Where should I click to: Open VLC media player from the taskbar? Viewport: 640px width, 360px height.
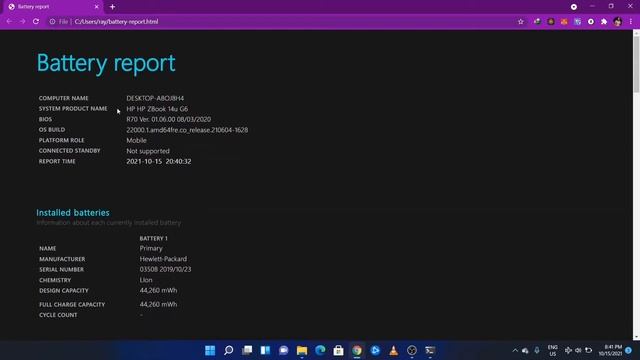pos(393,350)
